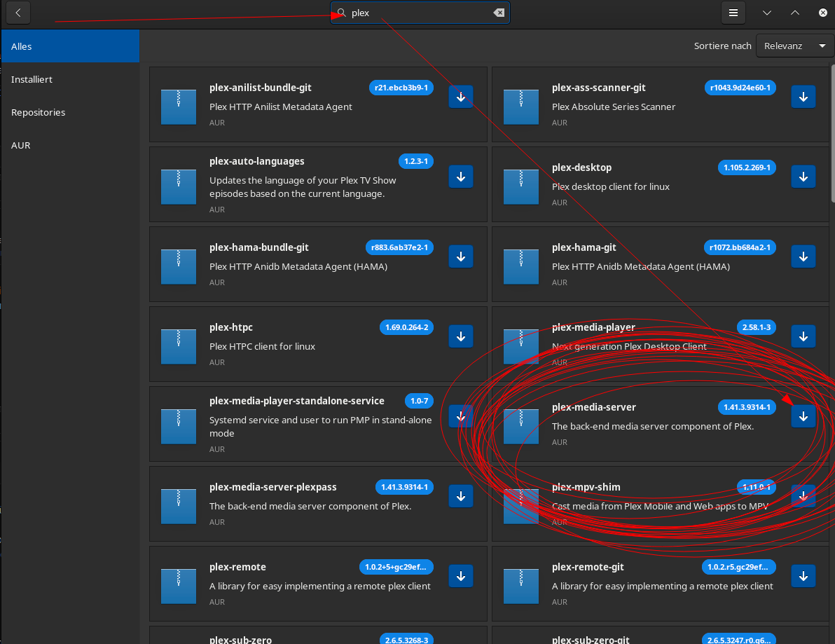Click 'Plex HTTP Anilist Metadata Agent' description
Viewport: 835px width, 644px height.
coord(281,107)
